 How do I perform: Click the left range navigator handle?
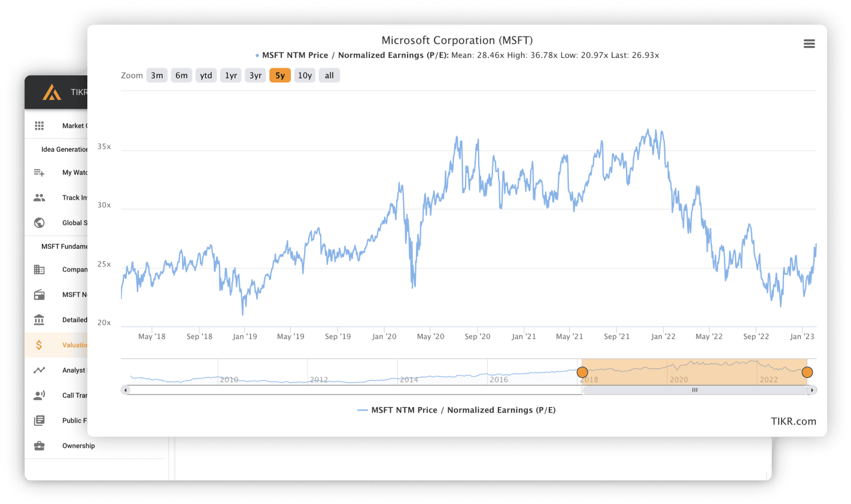point(582,372)
